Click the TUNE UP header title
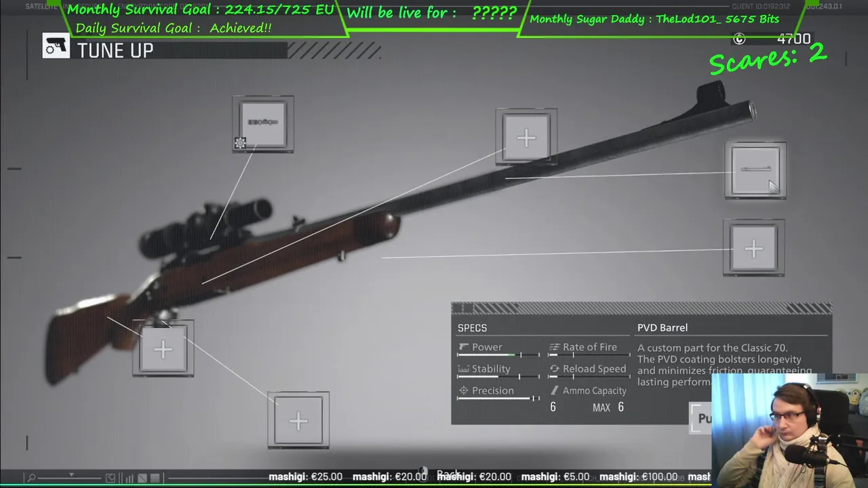 115,50
